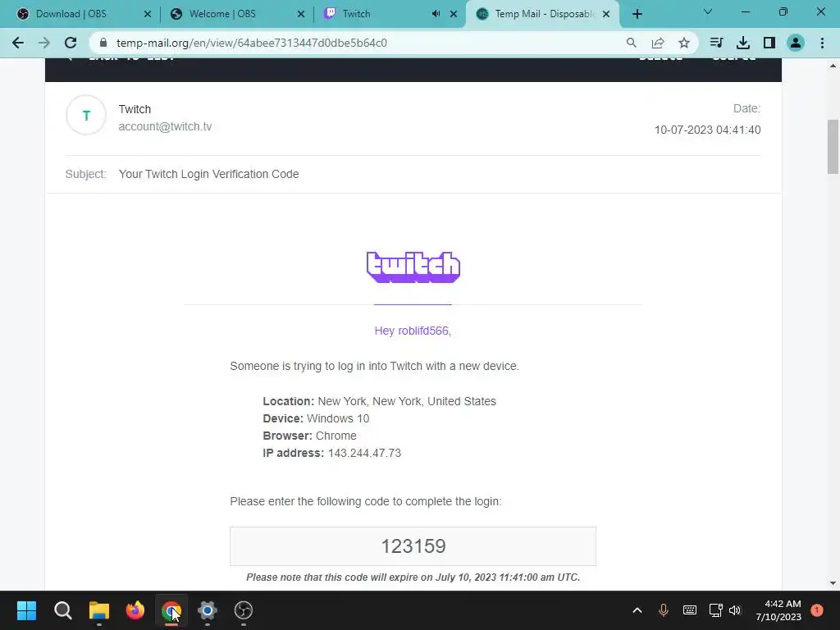Viewport: 840px width, 630px height.
Task: Expand the tab search chevron
Action: [708, 11]
